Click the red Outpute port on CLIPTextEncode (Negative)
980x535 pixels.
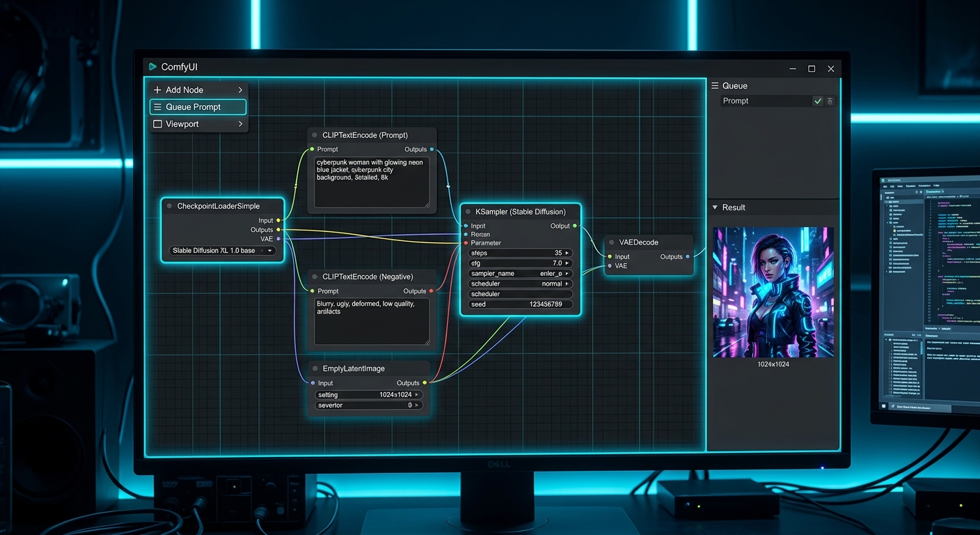(x=432, y=291)
